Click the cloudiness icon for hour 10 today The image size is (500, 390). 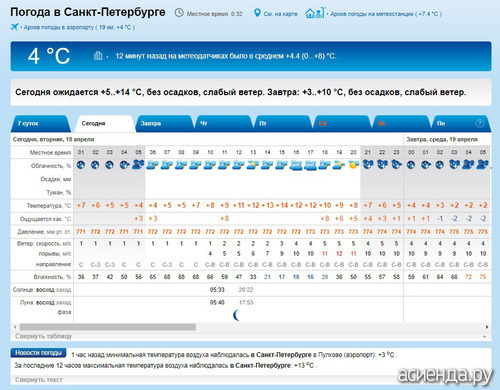(210, 165)
